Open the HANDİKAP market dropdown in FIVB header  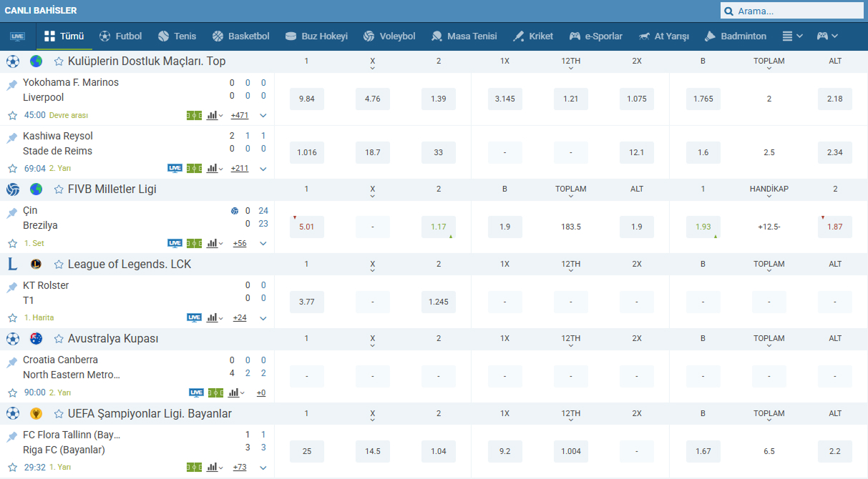[769, 191]
